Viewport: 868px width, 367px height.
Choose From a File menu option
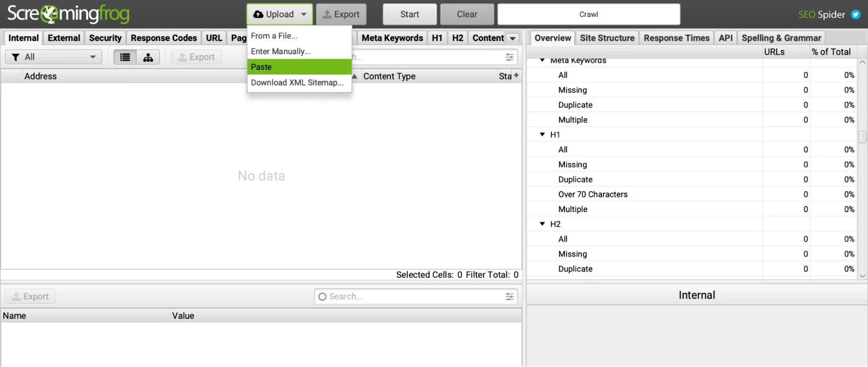[x=299, y=36]
